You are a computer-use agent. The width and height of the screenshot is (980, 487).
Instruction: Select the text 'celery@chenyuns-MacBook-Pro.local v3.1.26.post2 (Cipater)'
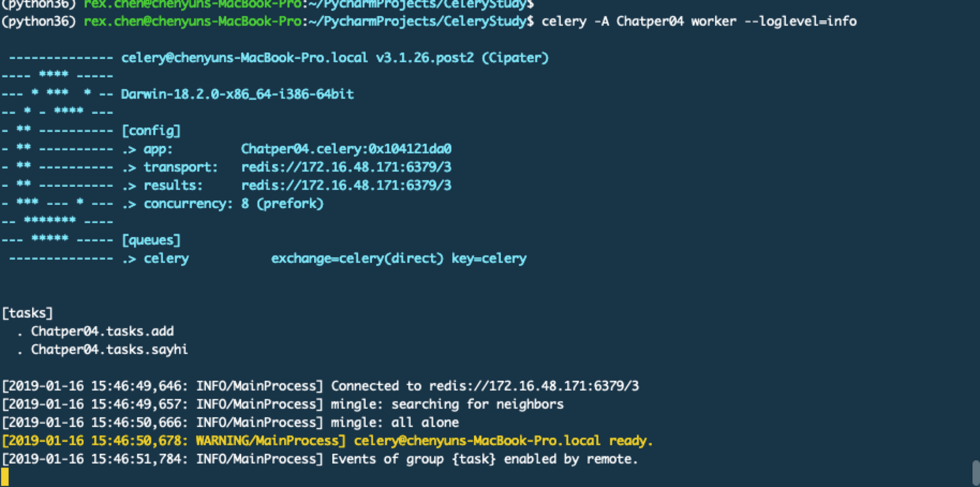(335, 58)
